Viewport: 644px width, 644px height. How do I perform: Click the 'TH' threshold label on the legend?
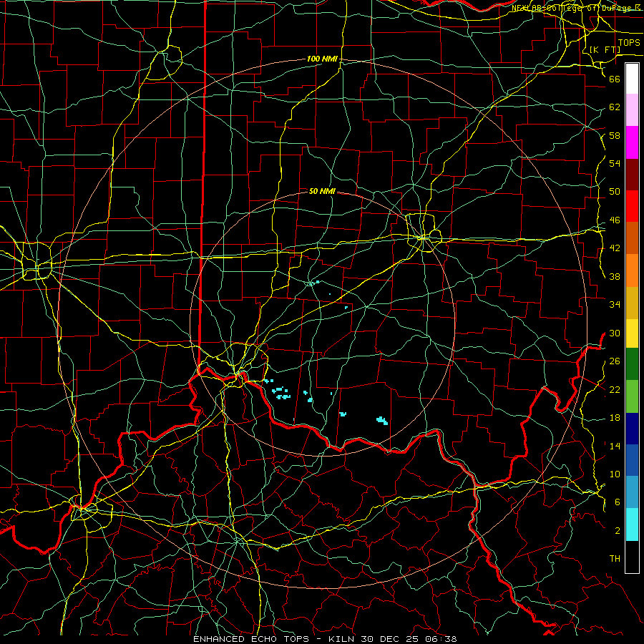pyautogui.click(x=615, y=559)
